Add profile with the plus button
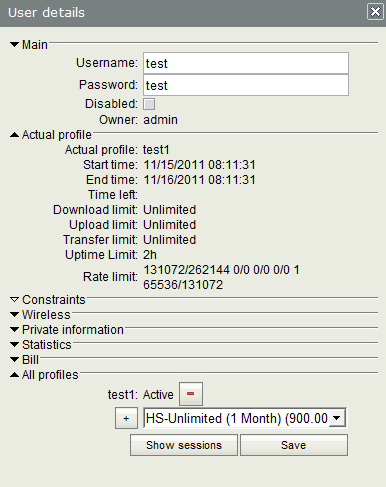 point(126,418)
